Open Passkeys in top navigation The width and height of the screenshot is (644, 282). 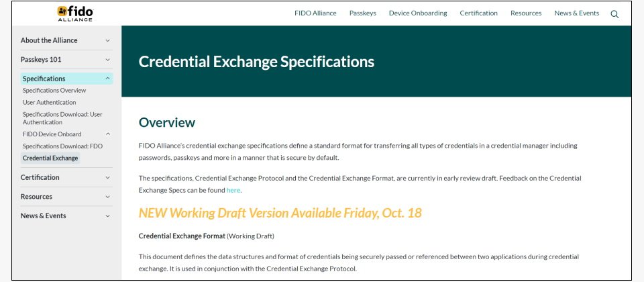(x=363, y=13)
